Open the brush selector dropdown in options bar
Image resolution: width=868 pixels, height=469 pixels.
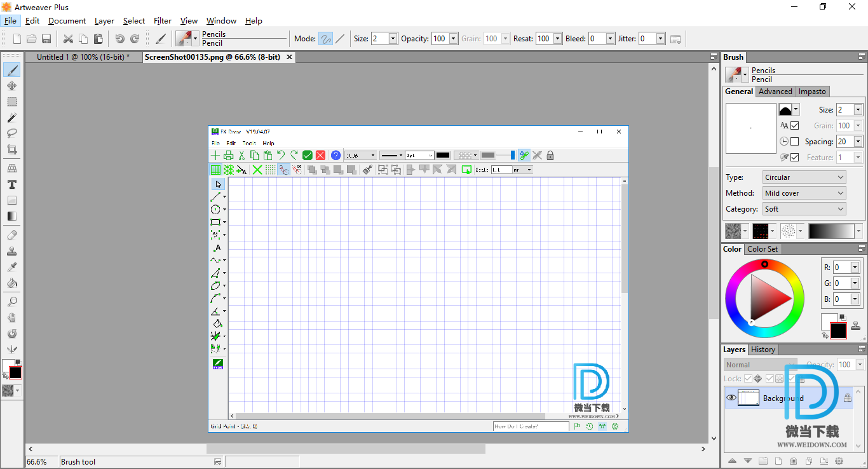point(194,39)
